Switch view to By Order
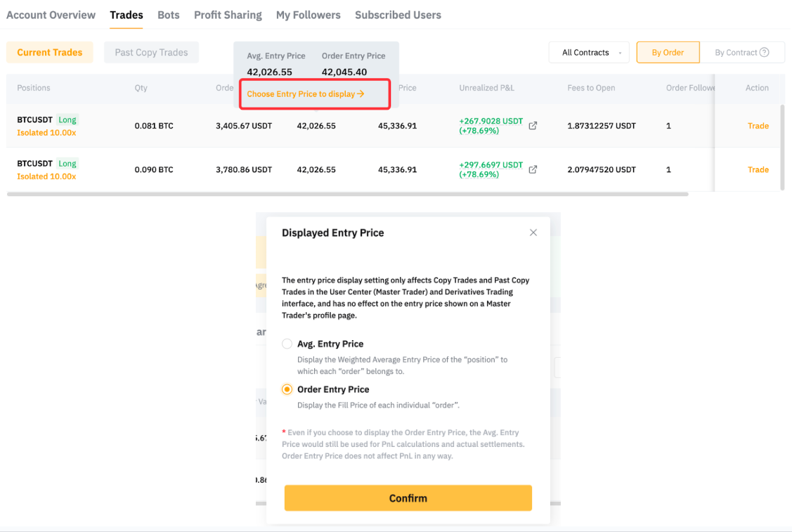 point(668,53)
